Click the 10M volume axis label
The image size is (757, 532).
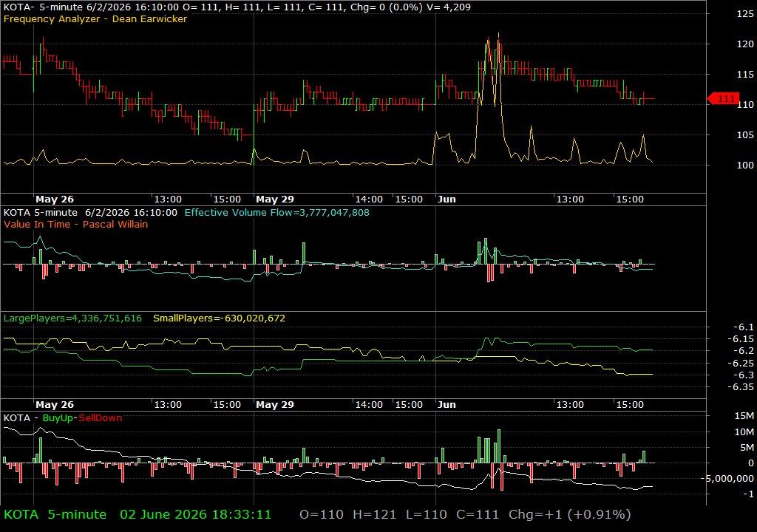click(x=744, y=432)
